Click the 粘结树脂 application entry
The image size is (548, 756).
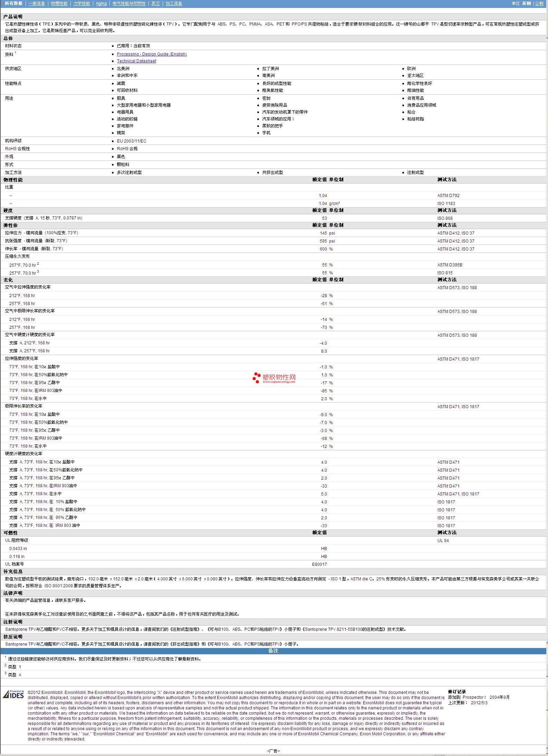[x=415, y=119]
